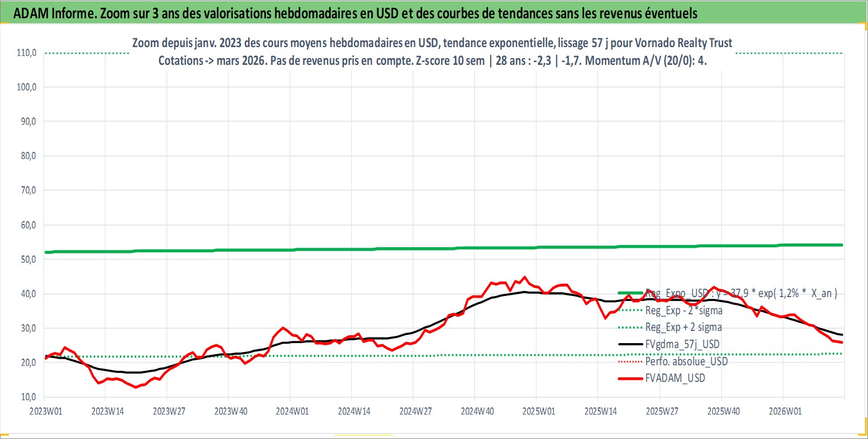Image resolution: width=868 pixels, height=439 pixels.
Task: Click the 30,0 y-axis label
Action: [x=28, y=328]
